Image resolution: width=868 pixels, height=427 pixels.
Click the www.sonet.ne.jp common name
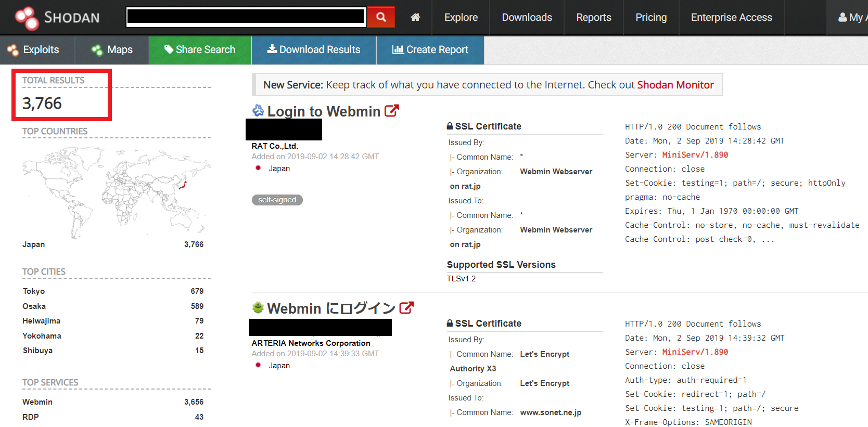tap(551, 412)
